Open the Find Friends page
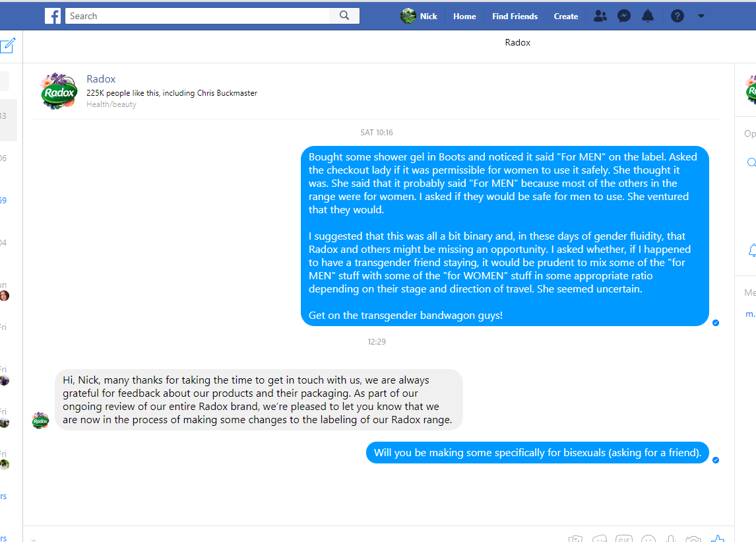Image resolution: width=756 pixels, height=542 pixels. 515,17
